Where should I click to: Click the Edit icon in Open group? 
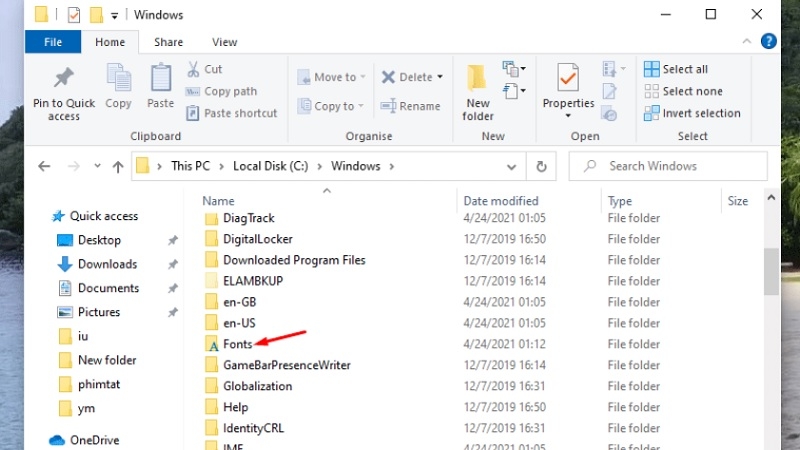point(610,91)
